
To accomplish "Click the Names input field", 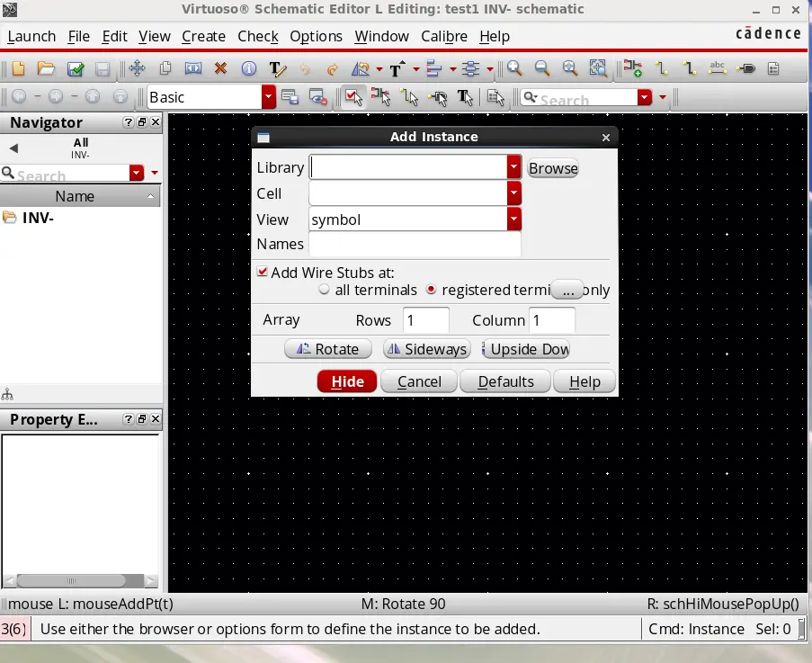I will point(415,244).
